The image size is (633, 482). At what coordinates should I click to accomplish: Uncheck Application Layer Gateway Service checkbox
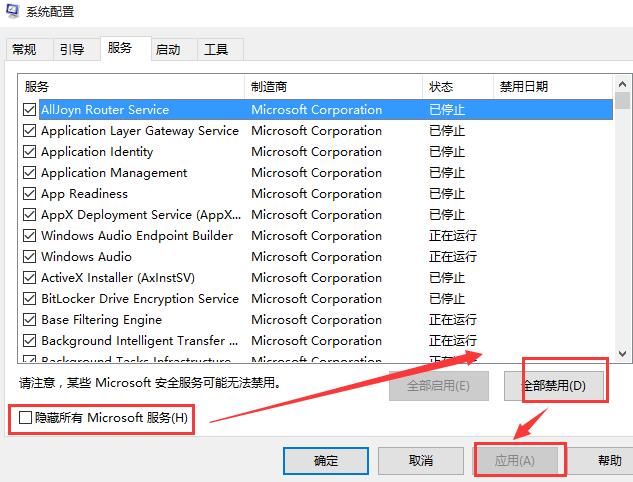point(29,130)
